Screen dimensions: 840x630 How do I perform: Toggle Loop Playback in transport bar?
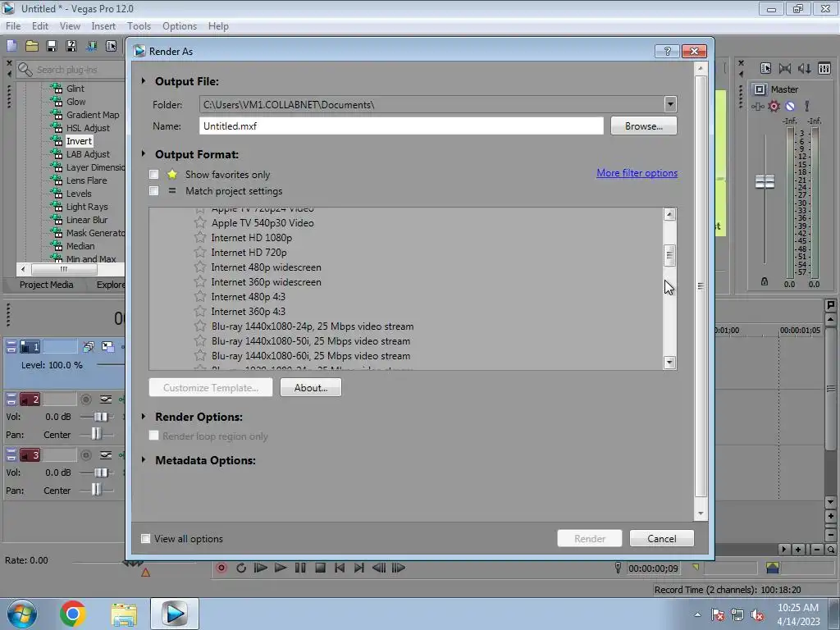point(241,568)
